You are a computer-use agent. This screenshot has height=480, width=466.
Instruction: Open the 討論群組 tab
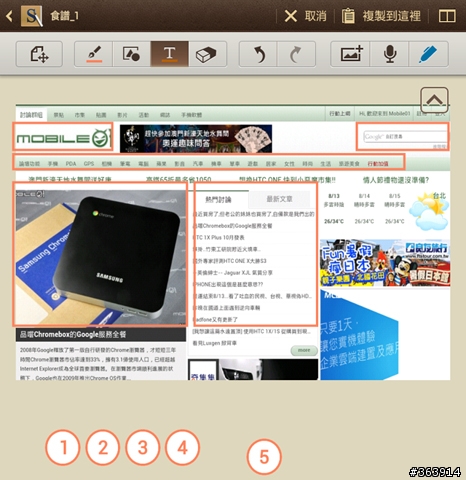point(31,115)
